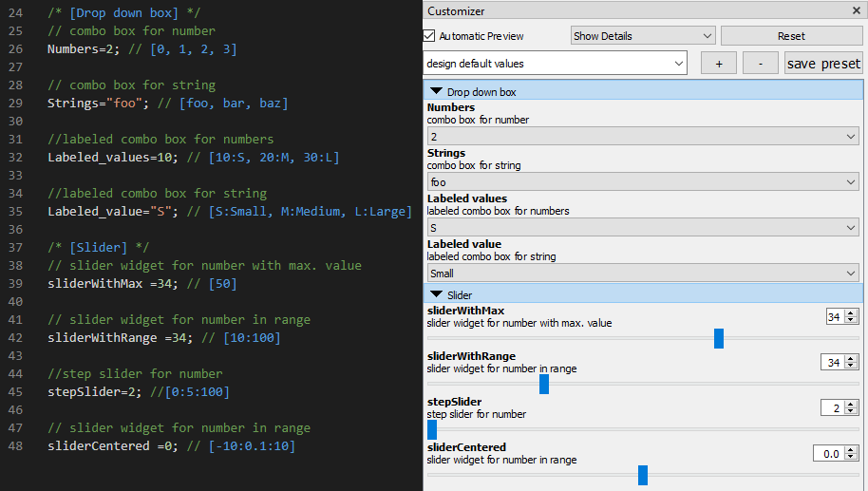The image size is (868, 491).
Task: Open the Show Details dropdown
Action: [643, 36]
